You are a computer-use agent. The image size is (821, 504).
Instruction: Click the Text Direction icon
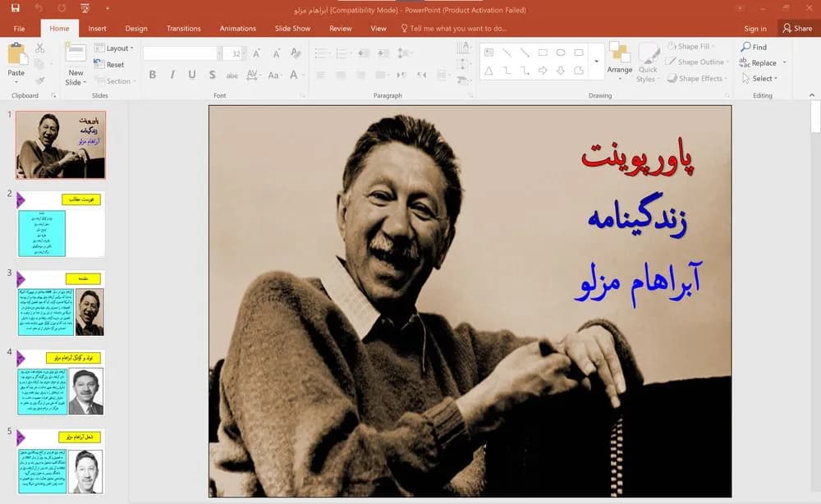(463, 48)
